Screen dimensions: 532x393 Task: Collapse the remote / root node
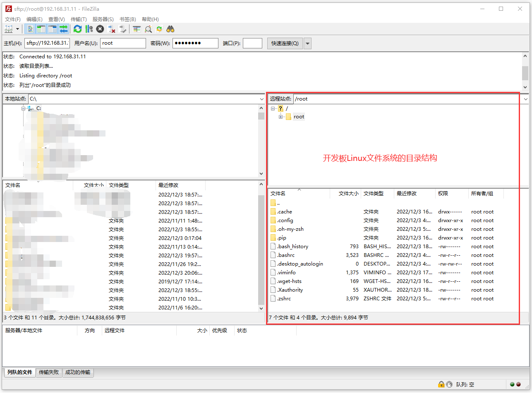coord(273,108)
